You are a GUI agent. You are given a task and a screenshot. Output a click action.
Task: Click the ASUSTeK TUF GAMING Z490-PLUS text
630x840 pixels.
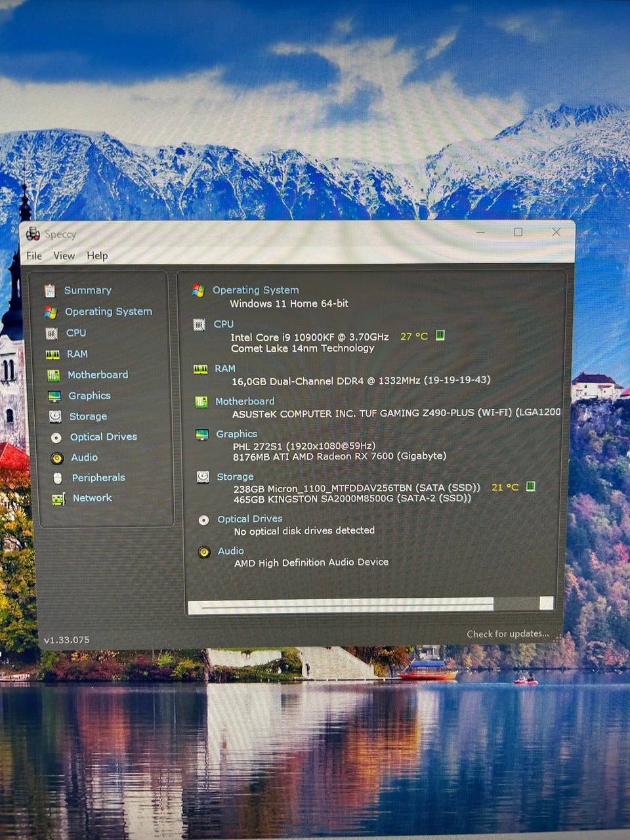(396, 413)
